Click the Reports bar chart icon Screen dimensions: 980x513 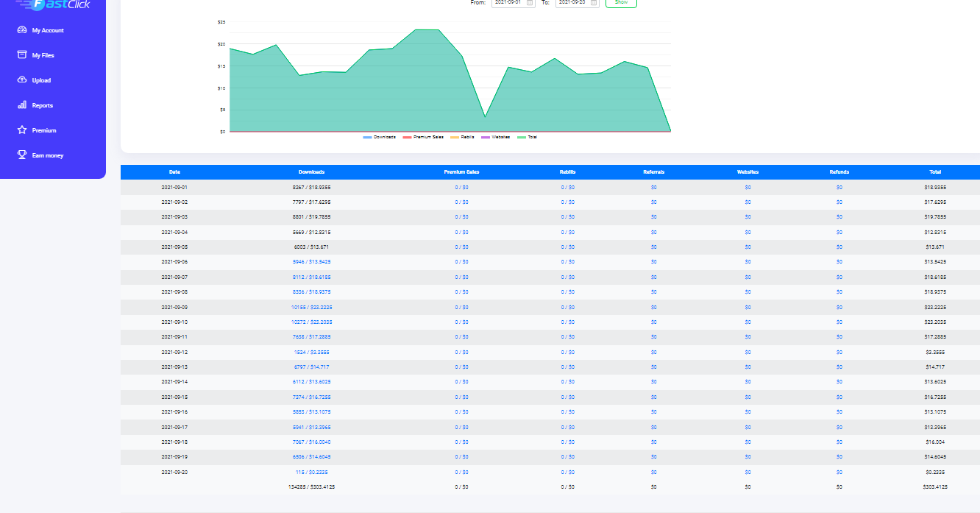[22, 105]
